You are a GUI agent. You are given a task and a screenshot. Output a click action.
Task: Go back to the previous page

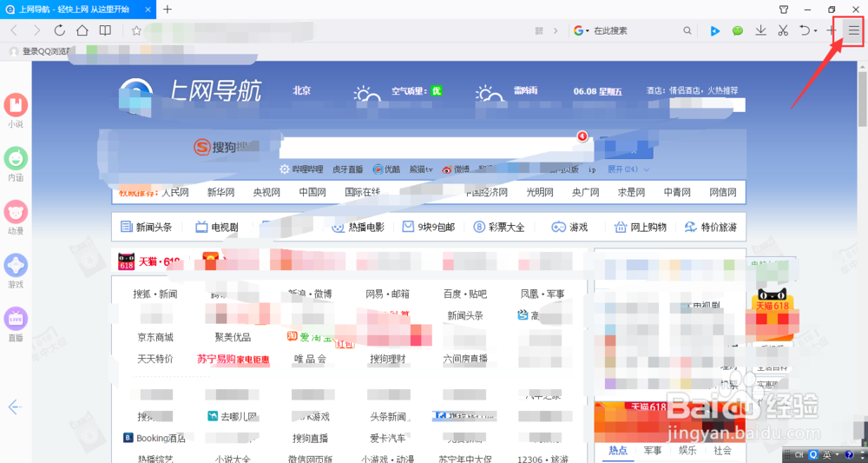(x=14, y=31)
